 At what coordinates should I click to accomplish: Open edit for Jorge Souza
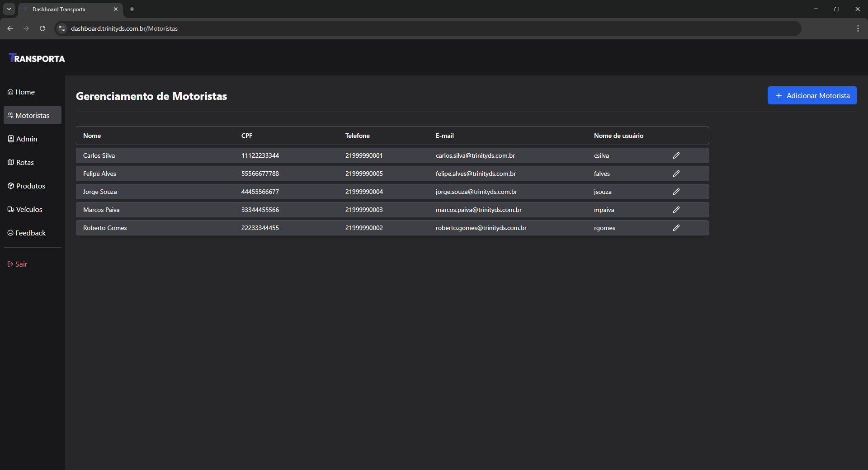click(676, 192)
